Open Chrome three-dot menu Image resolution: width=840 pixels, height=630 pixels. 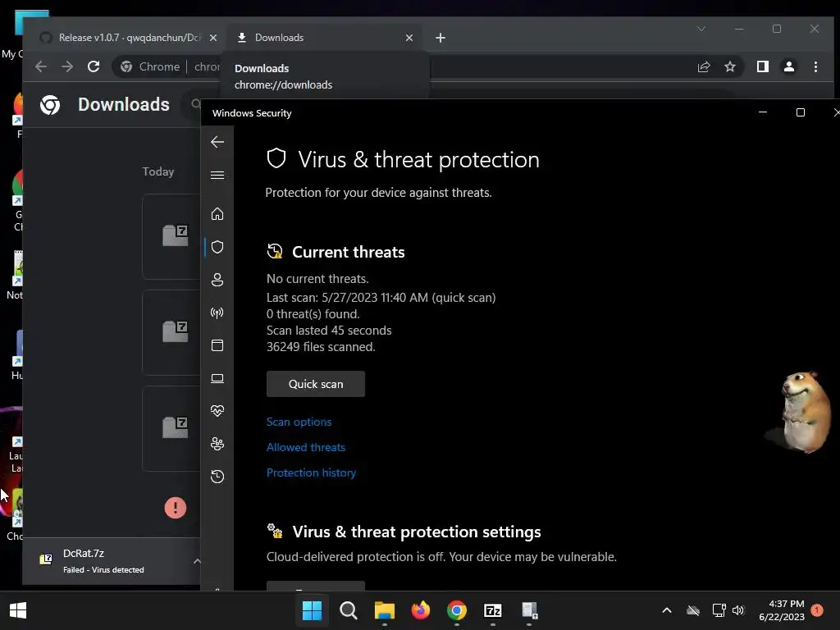[x=815, y=66]
